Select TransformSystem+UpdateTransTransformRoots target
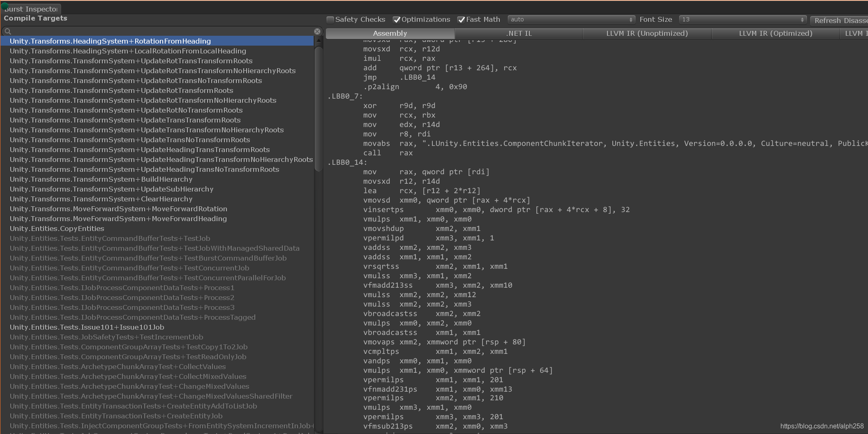This screenshot has height=434, width=868. click(157, 120)
